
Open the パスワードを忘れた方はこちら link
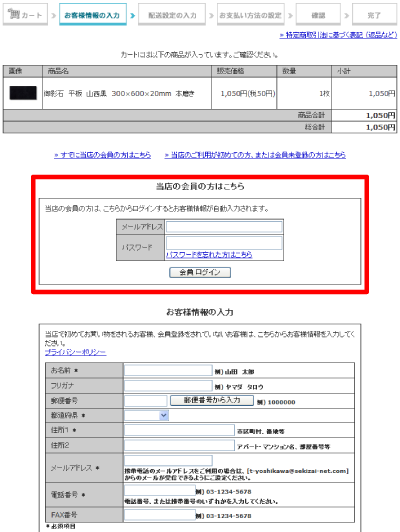(209, 254)
